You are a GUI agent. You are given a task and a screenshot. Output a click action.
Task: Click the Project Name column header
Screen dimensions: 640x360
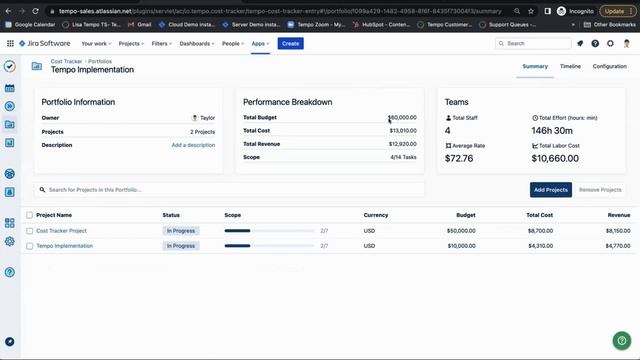[x=54, y=215]
